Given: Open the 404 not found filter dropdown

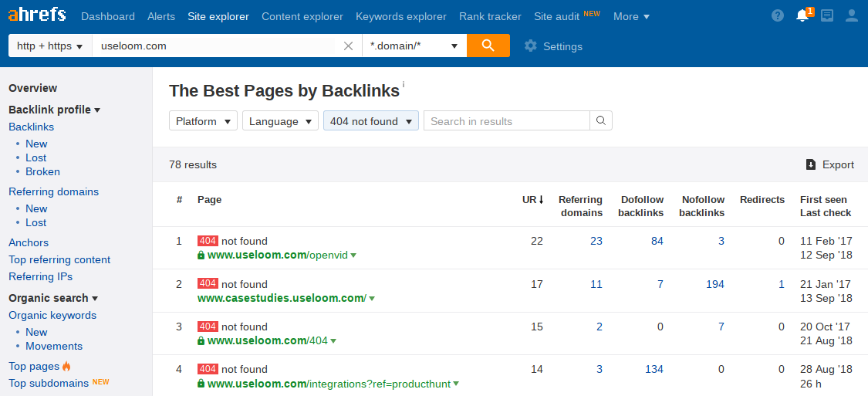Looking at the screenshot, I should 371,121.
